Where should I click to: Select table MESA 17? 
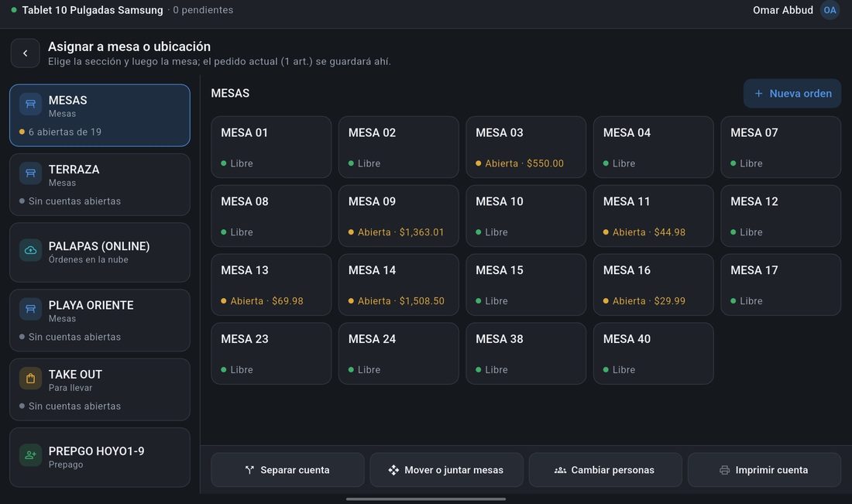[781, 285]
